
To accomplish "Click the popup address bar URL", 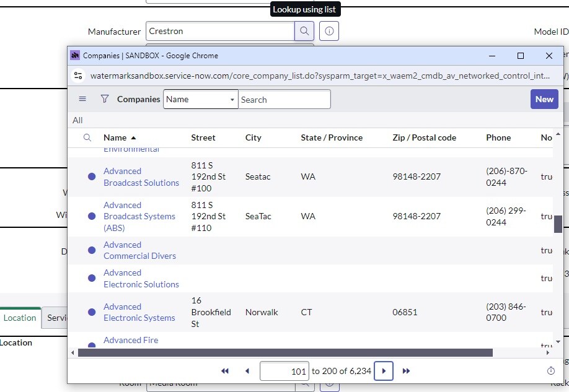I will [x=320, y=76].
